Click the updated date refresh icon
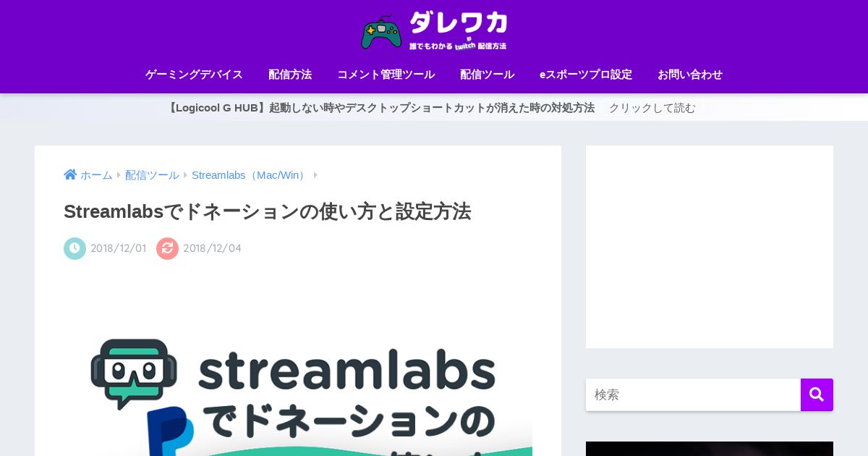868x456 pixels. pyautogui.click(x=167, y=248)
